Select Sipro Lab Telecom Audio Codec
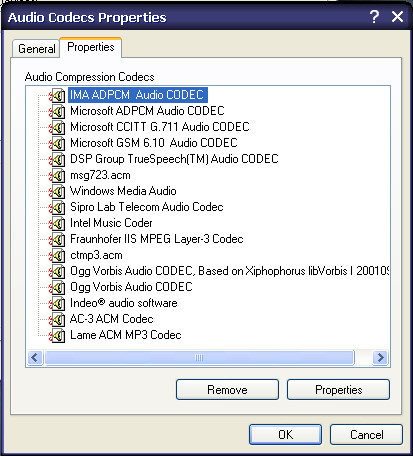Image resolution: width=413 pixels, height=456 pixels. [147, 207]
